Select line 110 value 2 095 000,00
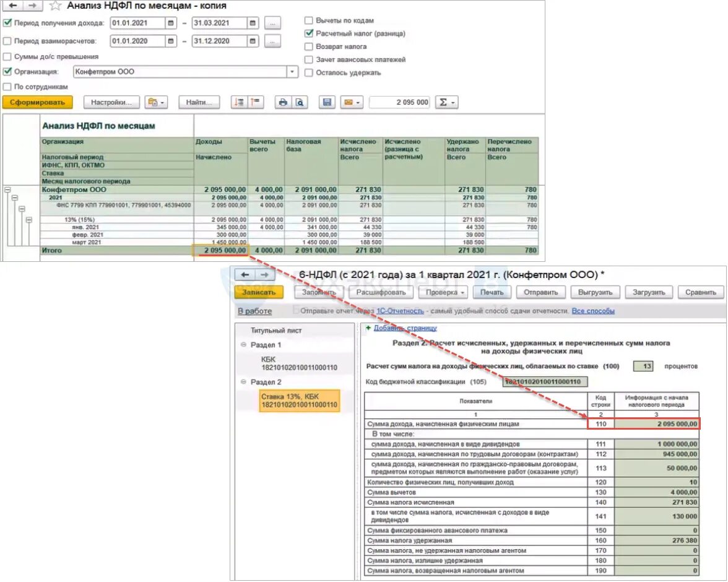Viewport: 728px width, 582px height. tap(656, 423)
